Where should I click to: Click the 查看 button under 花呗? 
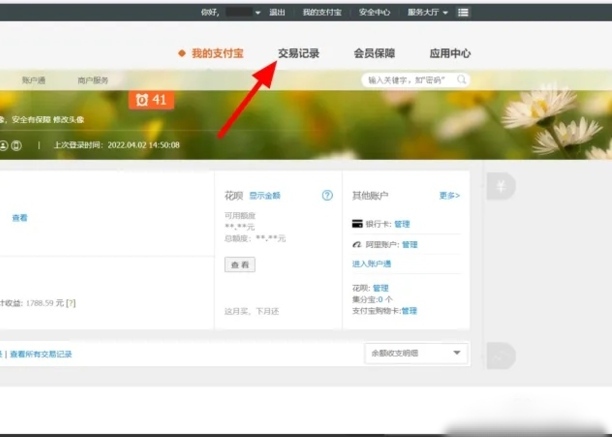point(239,265)
